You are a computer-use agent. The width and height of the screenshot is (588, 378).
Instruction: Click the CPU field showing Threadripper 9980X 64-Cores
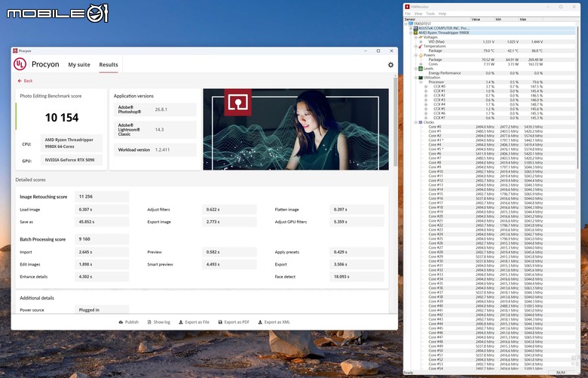72,143
